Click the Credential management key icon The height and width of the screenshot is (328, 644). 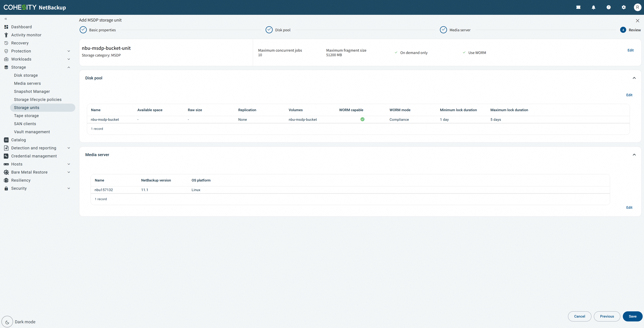(6, 156)
